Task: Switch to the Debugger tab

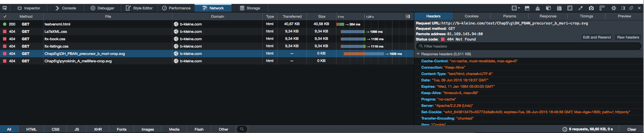Action: (102, 8)
